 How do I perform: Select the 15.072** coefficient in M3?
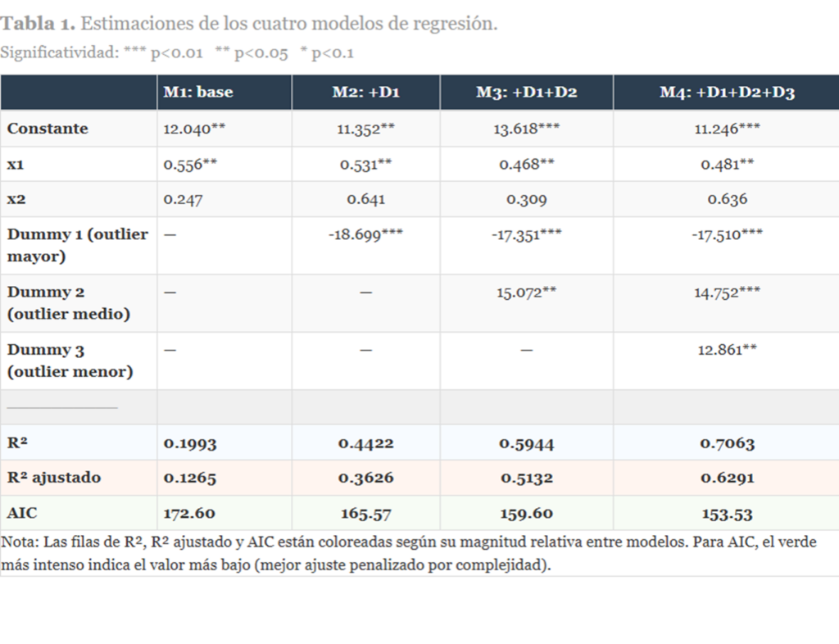point(526,293)
